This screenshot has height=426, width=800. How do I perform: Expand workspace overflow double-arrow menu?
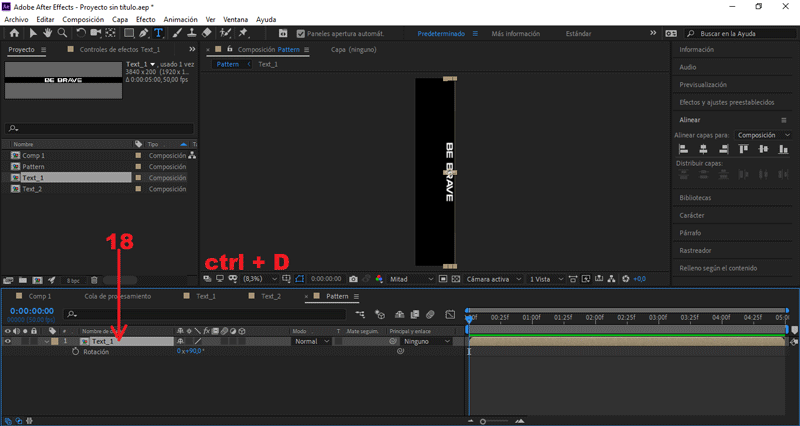(653, 33)
